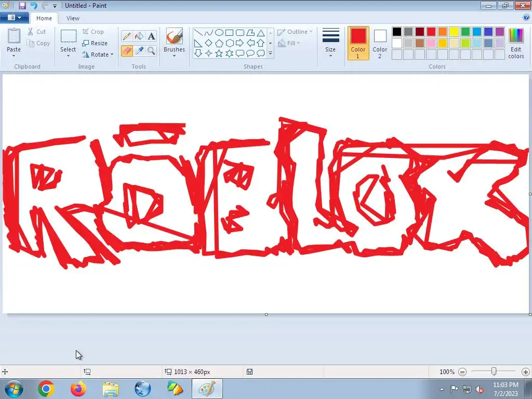This screenshot has width=532, height=399.
Task: Pick the purple color swatch
Action: point(500,32)
